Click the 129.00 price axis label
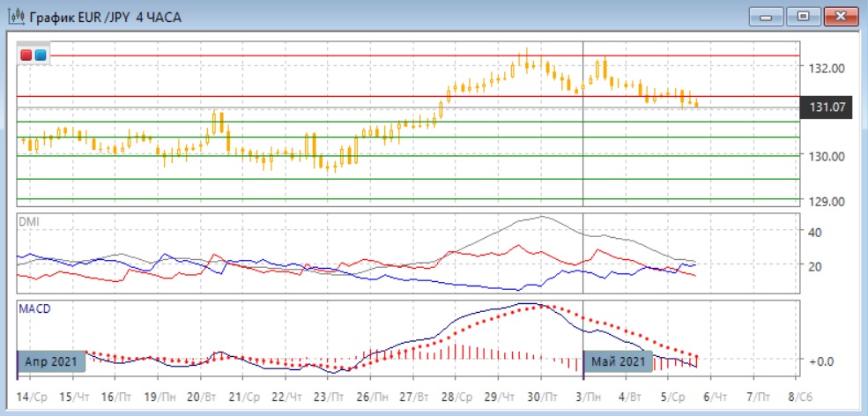868x416 pixels. pyautogui.click(x=827, y=201)
